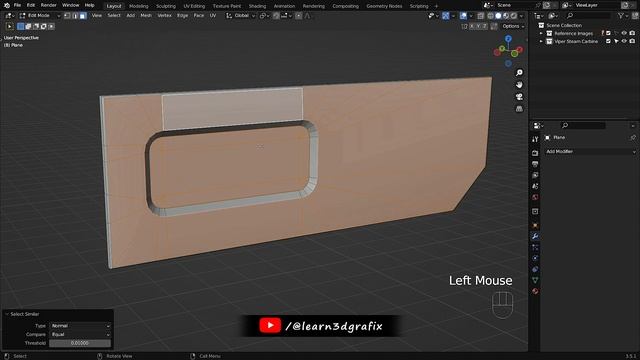
Task: Hide Viper Steam Carbine collection in viewport
Action: [624, 41]
